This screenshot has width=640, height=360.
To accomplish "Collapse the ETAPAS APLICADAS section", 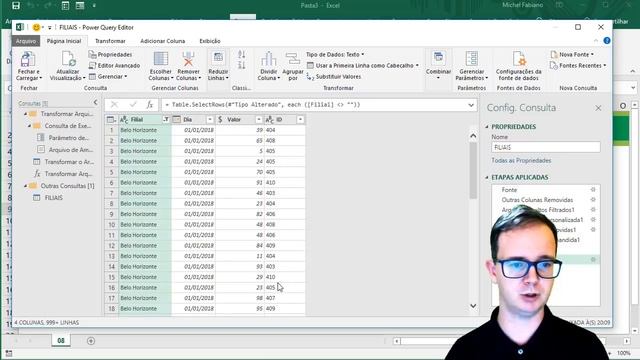I will (x=487, y=178).
